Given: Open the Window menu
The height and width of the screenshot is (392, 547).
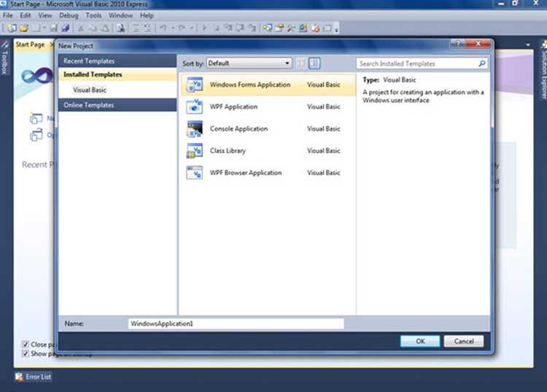Looking at the screenshot, I should pyautogui.click(x=120, y=15).
